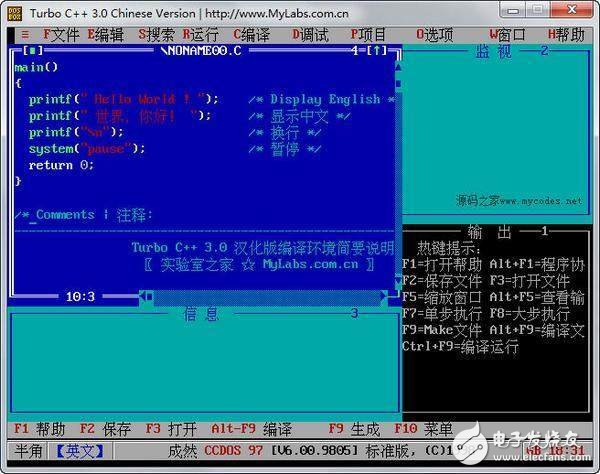The height and width of the screenshot is (474, 600).
Task: Close the NONAME00.C editor via [■] box
Action: coord(33,50)
